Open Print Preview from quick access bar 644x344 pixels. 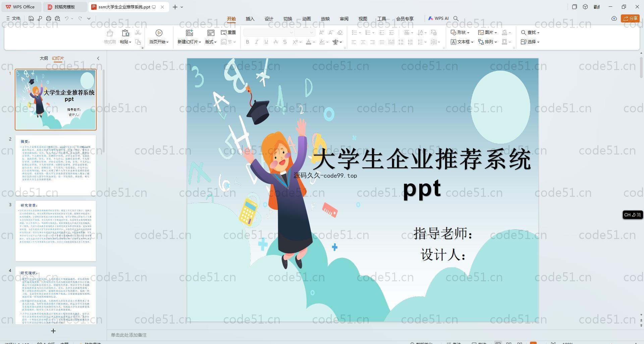(57, 18)
